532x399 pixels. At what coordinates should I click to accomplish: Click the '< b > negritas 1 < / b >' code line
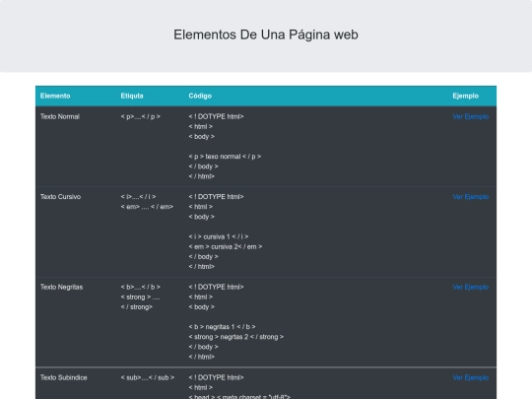[x=223, y=327]
